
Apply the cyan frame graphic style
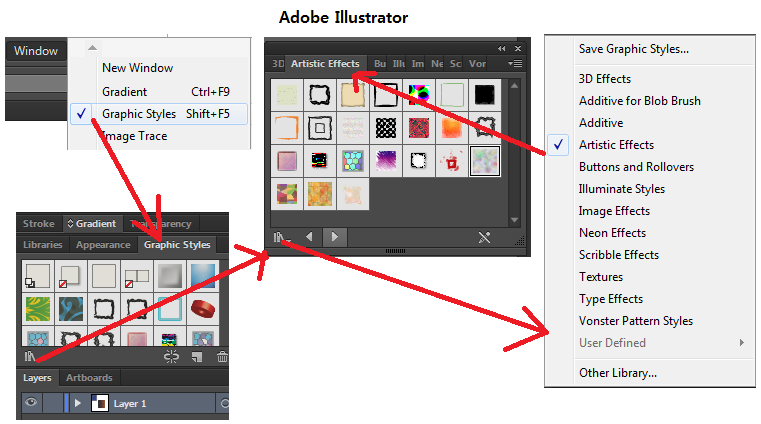[x=169, y=309]
